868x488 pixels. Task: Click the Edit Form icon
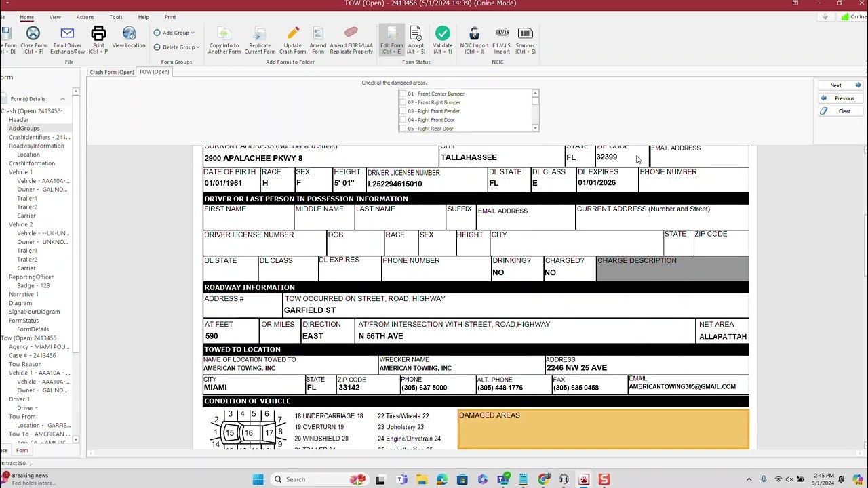pyautogui.click(x=391, y=33)
